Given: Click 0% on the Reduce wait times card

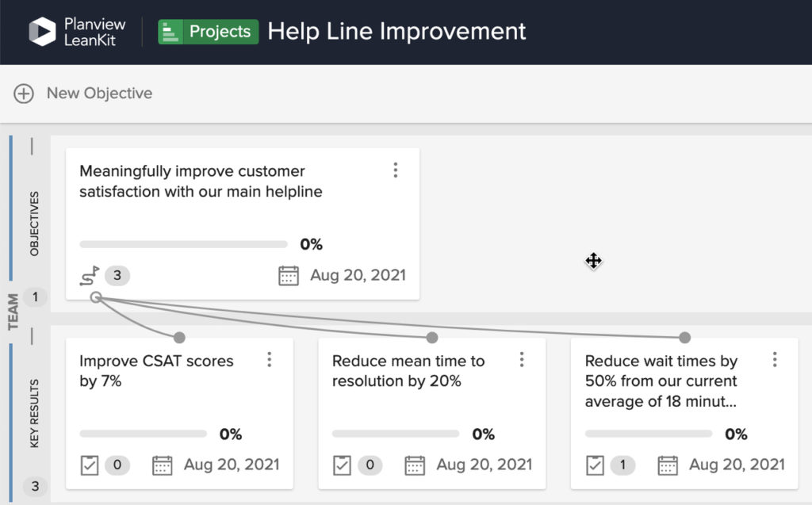Looking at the screenshot, I should 736,434.
